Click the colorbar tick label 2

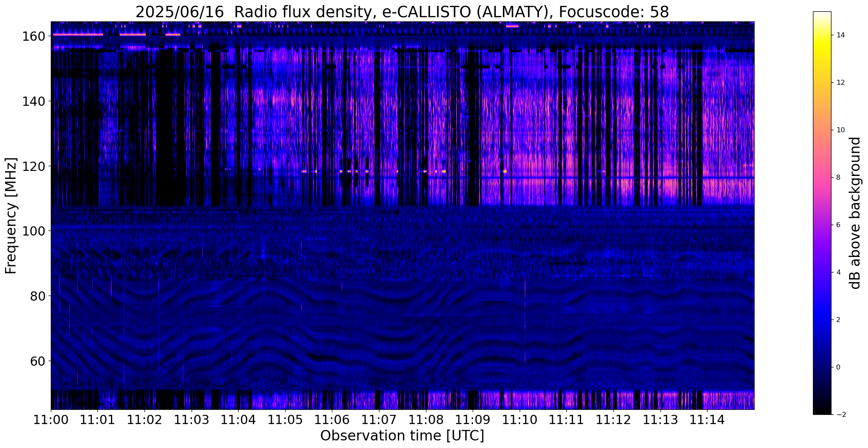pos(839,320)
